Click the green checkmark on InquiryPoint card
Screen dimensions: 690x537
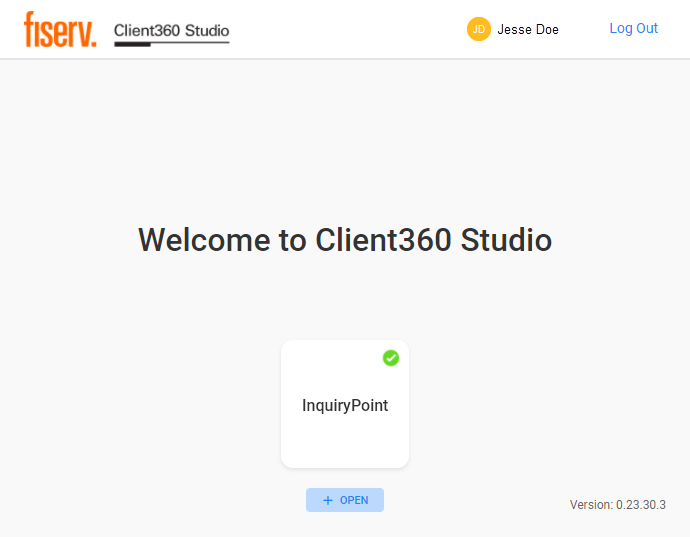pos(391,358)
